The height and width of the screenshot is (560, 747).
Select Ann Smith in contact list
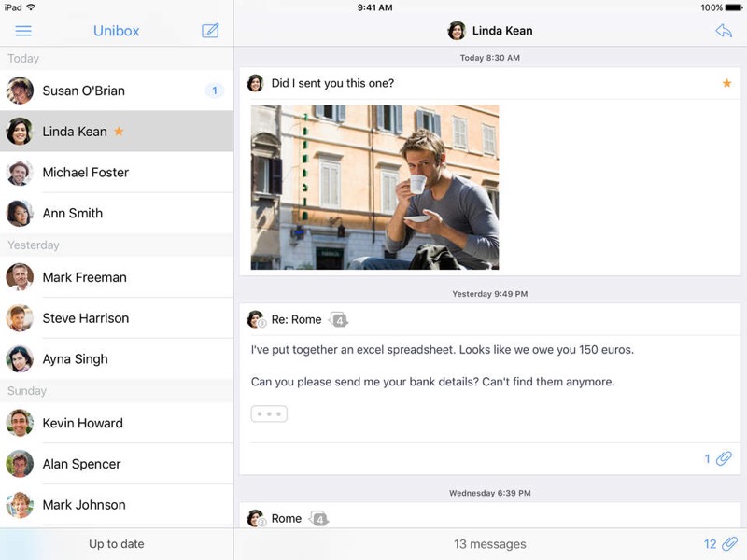click(x=73, y=213)
